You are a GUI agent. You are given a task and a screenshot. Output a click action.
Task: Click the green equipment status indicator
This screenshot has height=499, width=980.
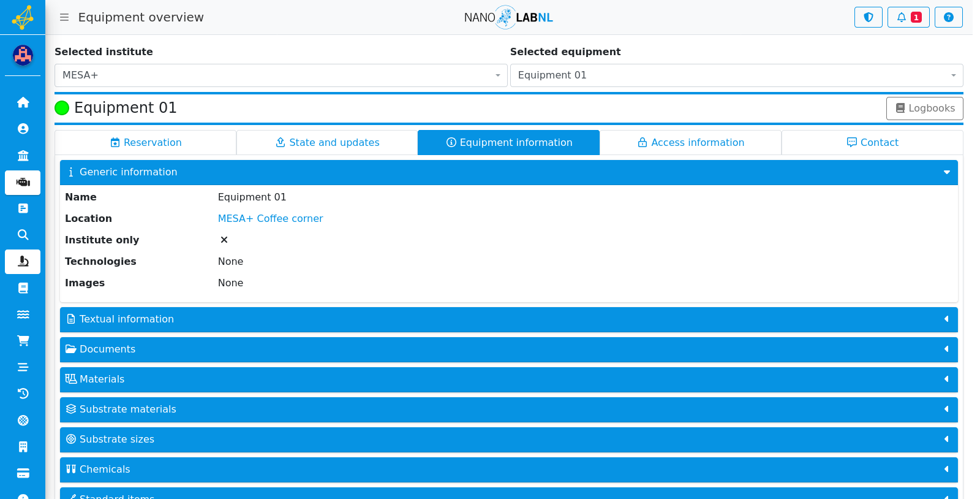point(62,108)
